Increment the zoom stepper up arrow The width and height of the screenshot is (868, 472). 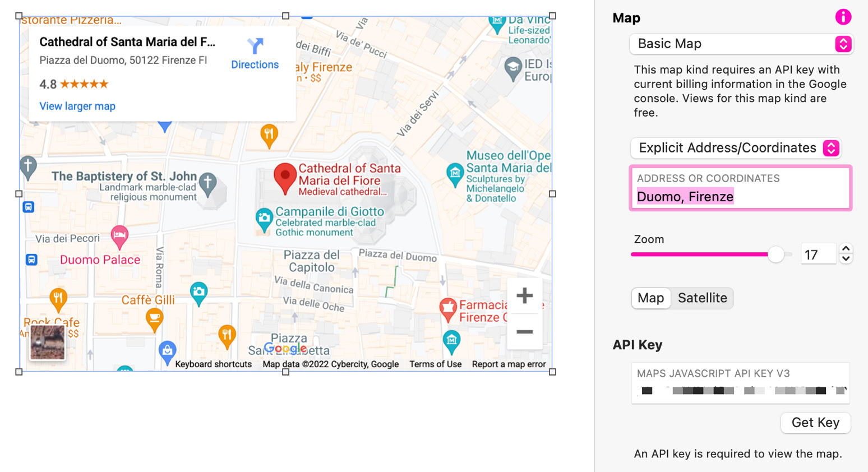click(846, 248)
